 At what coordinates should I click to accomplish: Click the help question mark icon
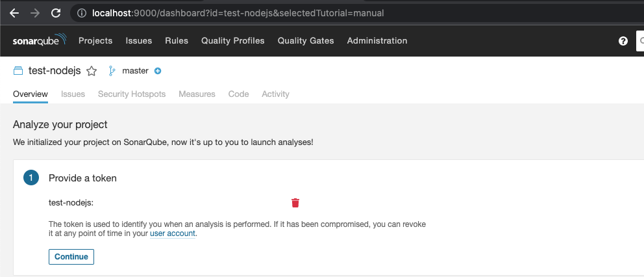pyautogui.click(x=623, y=41)
